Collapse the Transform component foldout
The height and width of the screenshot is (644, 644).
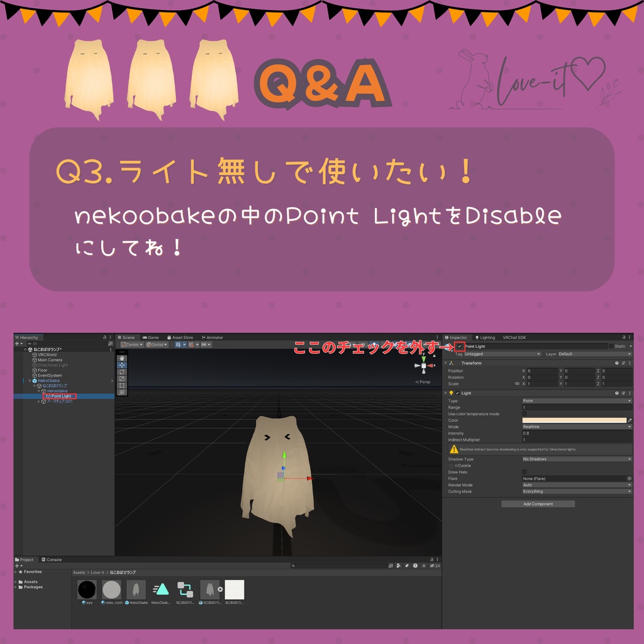(446, 363)
